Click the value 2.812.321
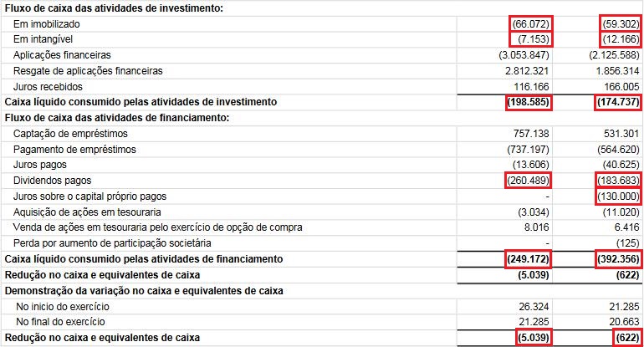 526,71
